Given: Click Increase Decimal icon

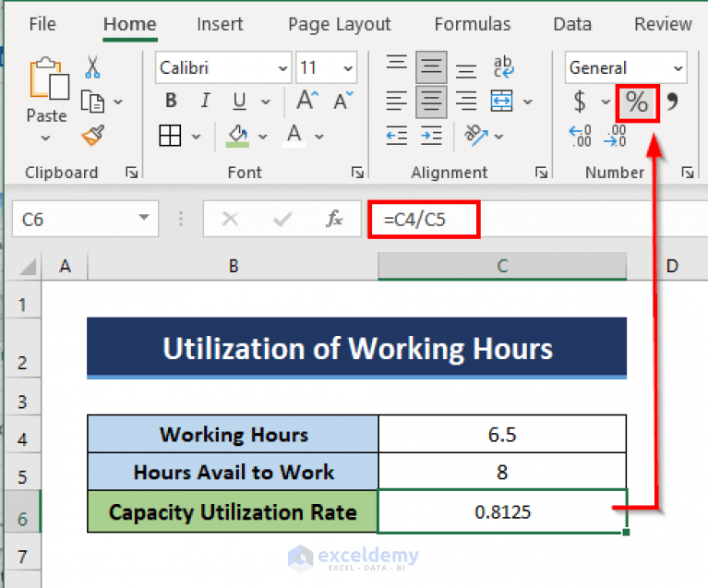Looking at the screenshot, I should [580, 136].
